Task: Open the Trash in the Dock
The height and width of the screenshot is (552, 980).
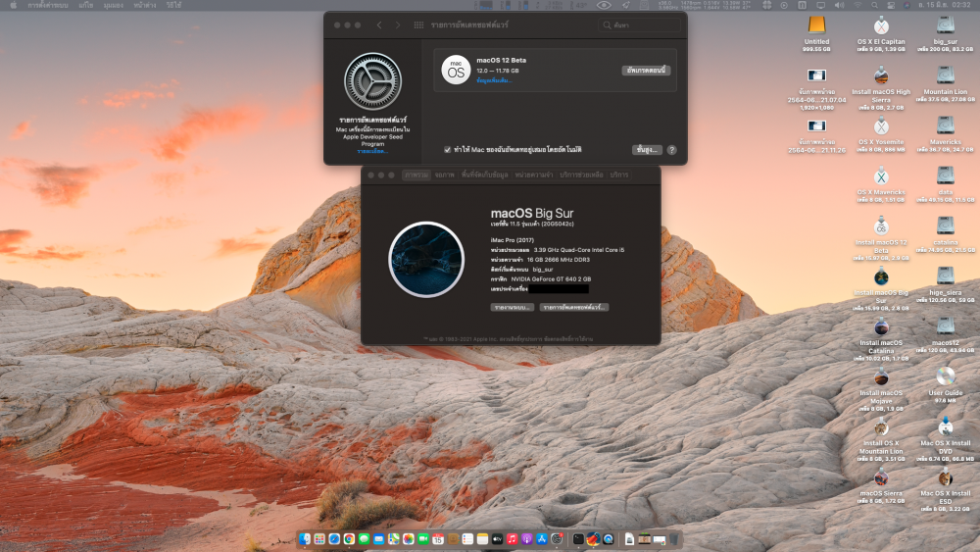Action: pyautogui.click(x=674, y=539)
